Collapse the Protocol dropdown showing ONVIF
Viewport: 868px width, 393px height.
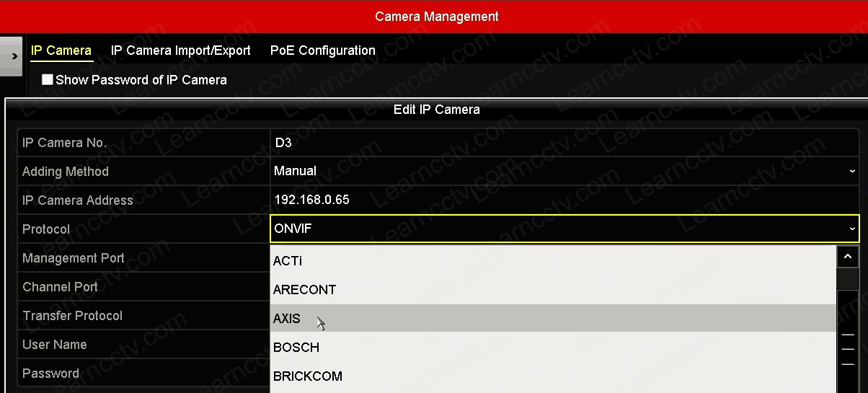click(564, 229)
